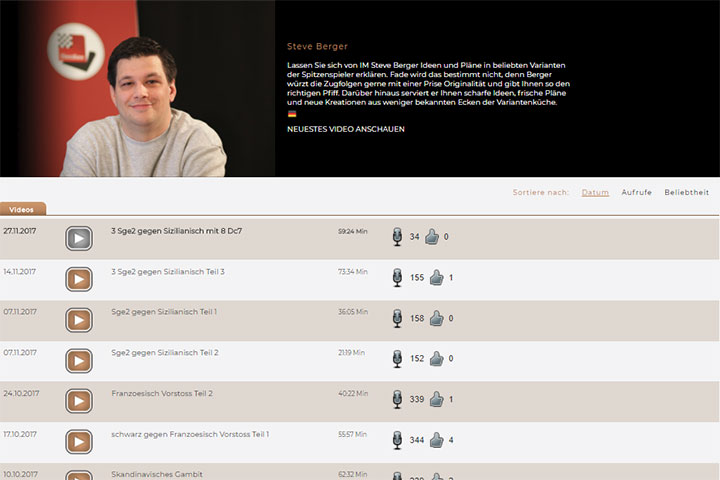
Task: Like the video with 344 views
Action: 436,440
